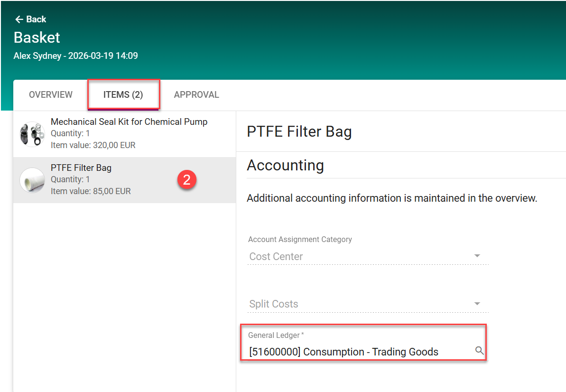Select the PTFE Filter Bag list entry title
This screenshot has width=566, height=392.
coord(81,168)
